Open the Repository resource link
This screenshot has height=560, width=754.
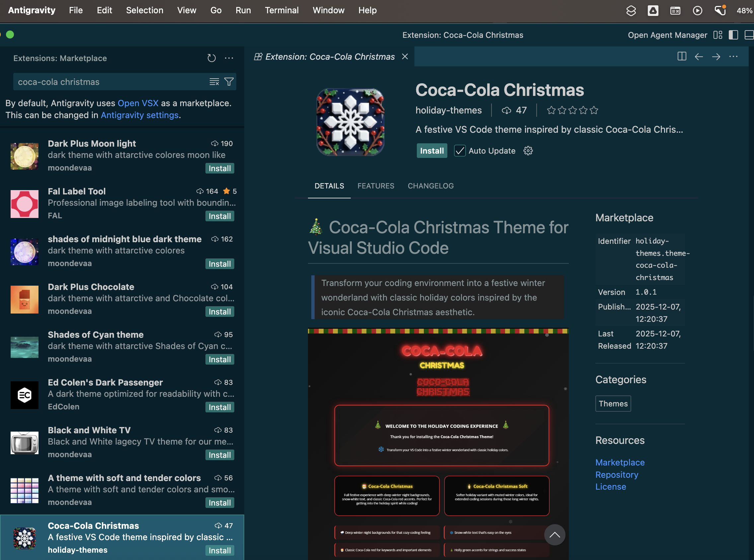[617, 475]
